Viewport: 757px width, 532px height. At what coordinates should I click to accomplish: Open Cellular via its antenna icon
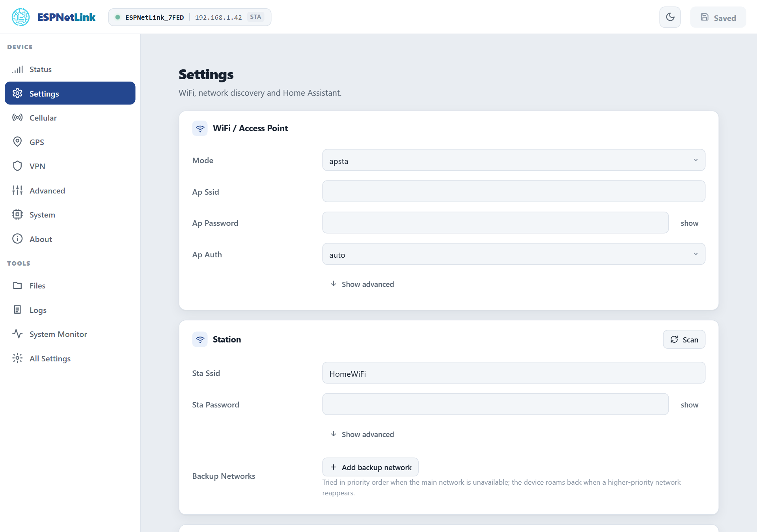[x=17, y=117]
